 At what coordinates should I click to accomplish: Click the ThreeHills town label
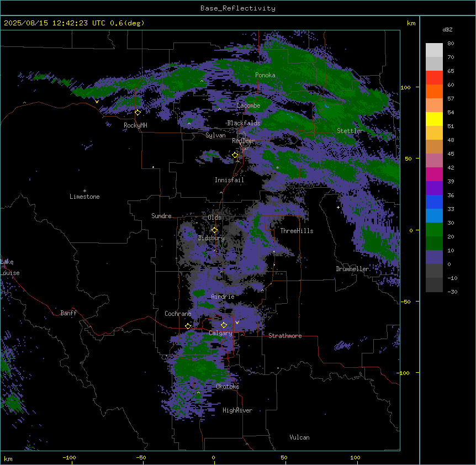297,231
